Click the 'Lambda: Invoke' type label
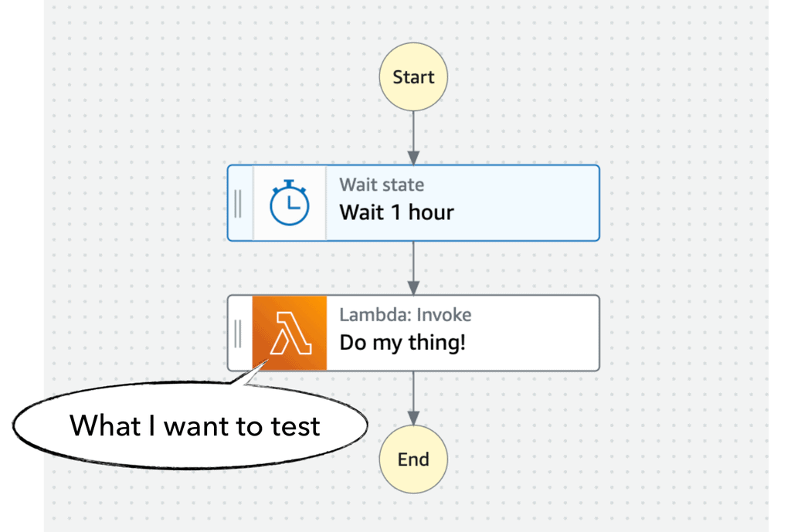Viewport: 791px width, 532px height. [x=405, y=315]
